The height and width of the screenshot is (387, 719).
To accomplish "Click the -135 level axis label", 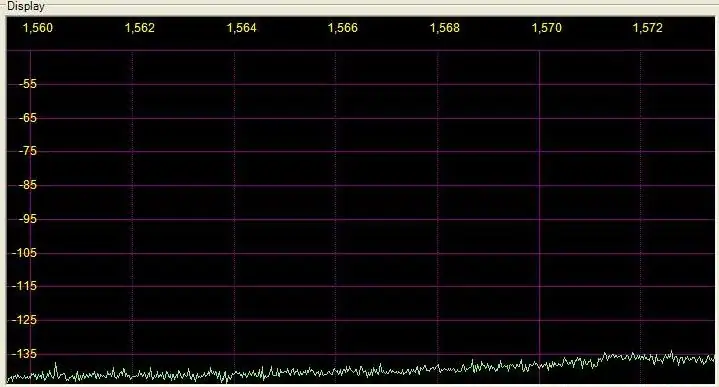I will 25,354.
